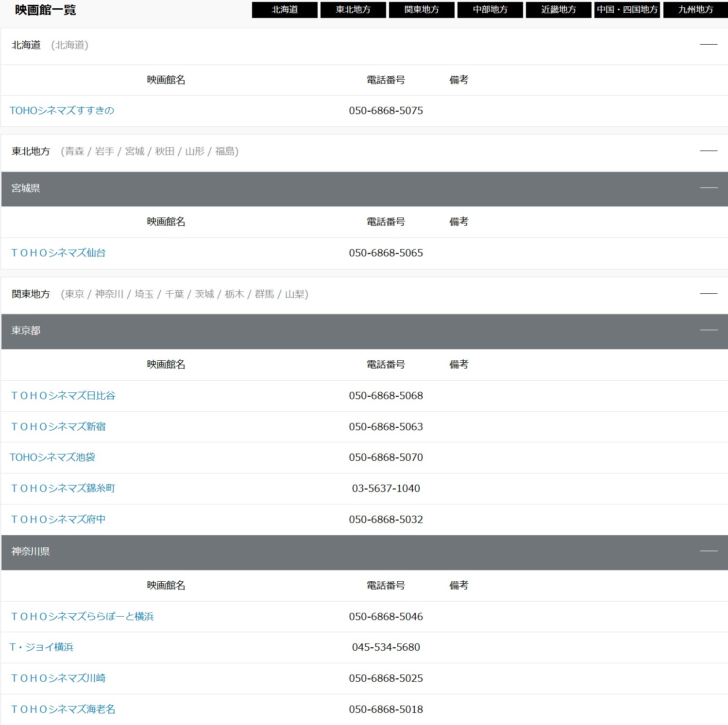Open TOHOシネマズ仙台 theater link
This screenshot has height=725, width=728.
tap(58, 253)
